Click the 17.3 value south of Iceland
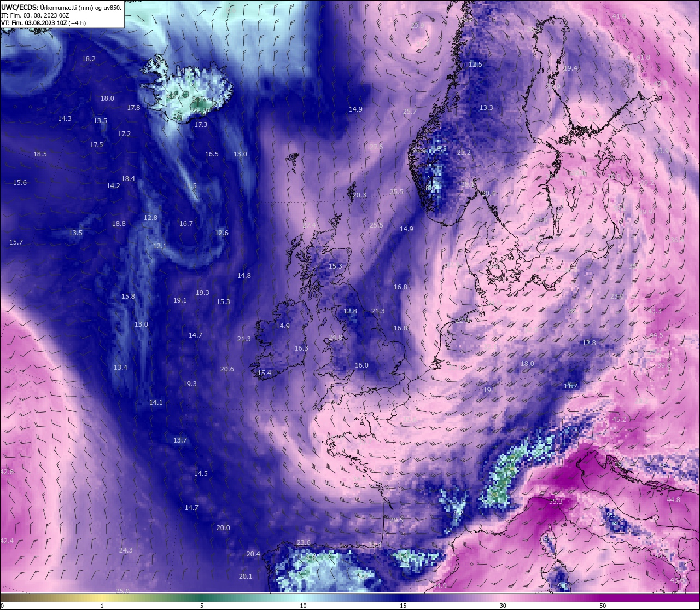 click(x=201, y=124)
